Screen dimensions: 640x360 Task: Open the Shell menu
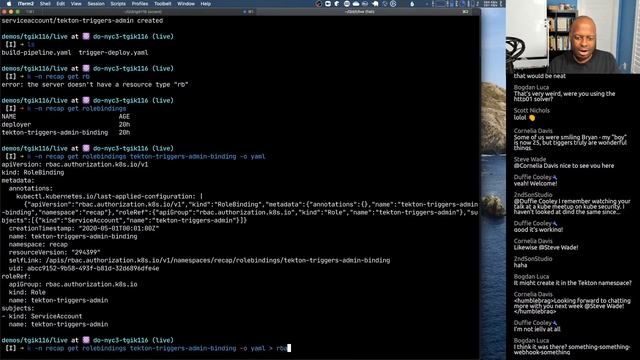point(45,4)
